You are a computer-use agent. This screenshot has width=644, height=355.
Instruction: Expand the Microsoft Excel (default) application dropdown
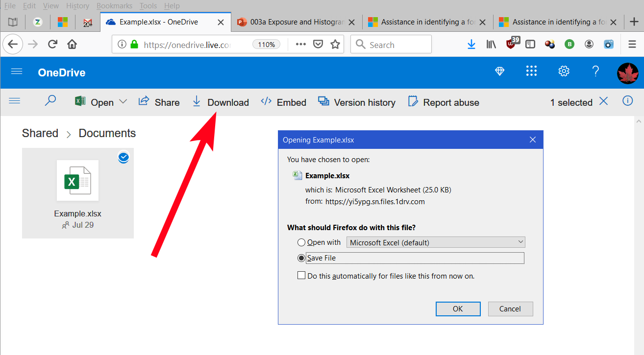[x=436, y=242]
